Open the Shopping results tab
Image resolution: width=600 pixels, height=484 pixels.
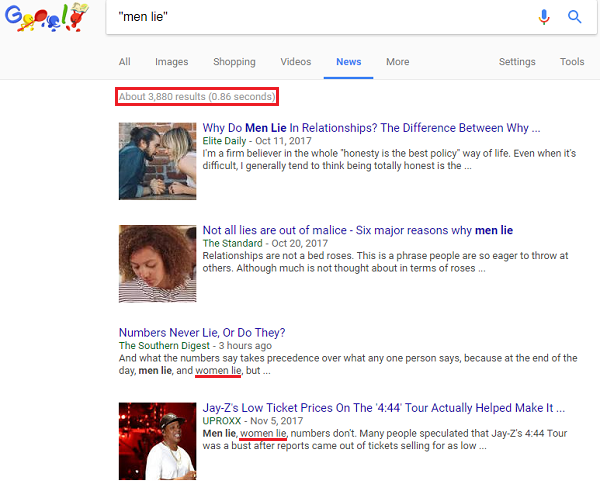tap(234, 62)
